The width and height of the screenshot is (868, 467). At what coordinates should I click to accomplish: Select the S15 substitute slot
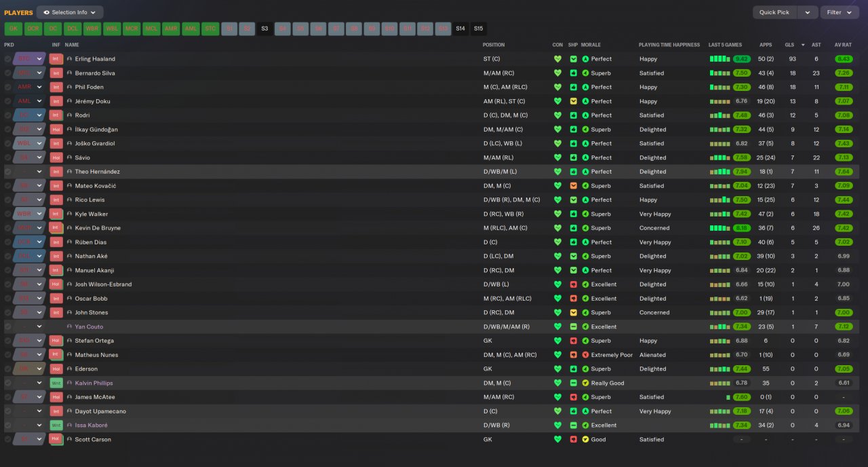tap(478, 29)
